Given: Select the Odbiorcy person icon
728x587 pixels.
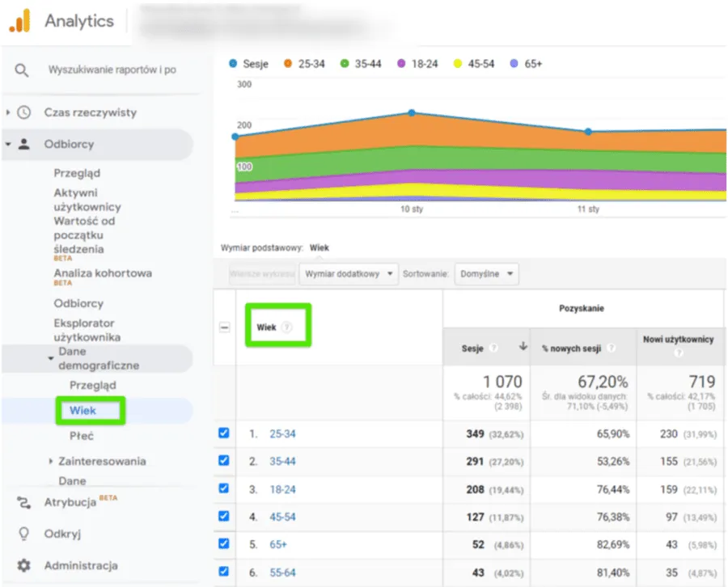Looking at the screenshot, I should [x=25, y=144].
